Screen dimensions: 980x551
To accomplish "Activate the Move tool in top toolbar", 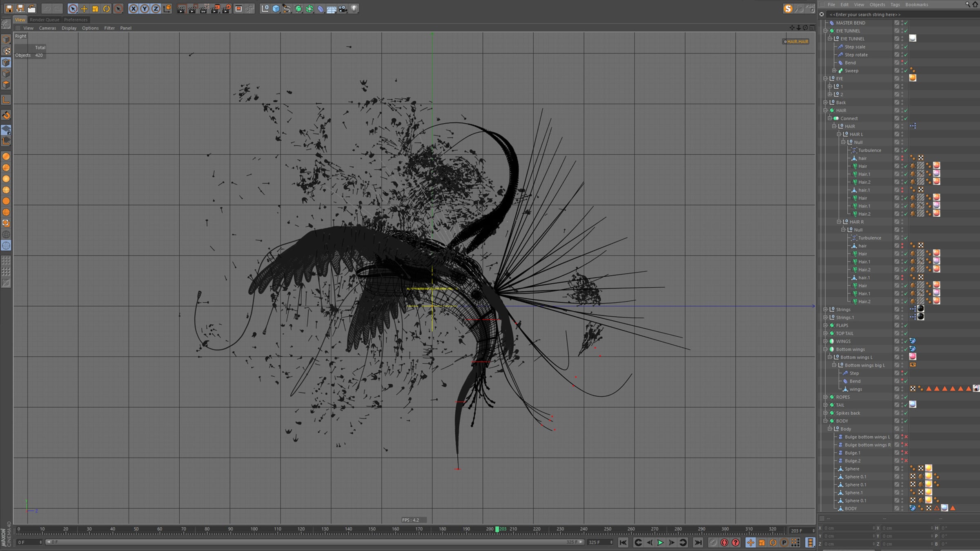I will [84, 9].
